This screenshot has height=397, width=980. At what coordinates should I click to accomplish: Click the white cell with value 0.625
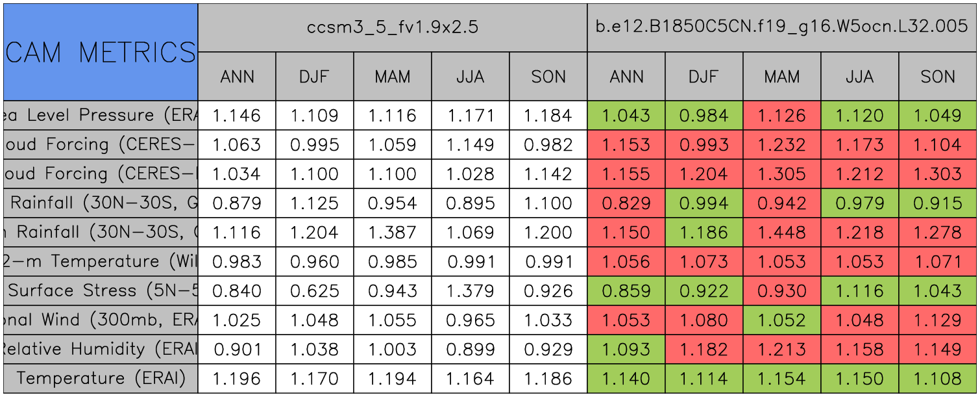point(315,290)
